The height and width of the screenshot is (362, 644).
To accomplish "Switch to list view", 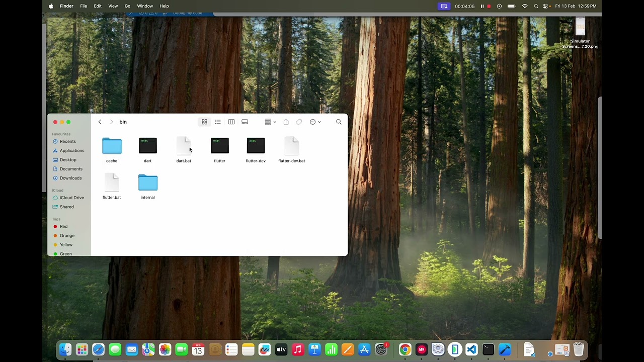I will tap(218, 122).
